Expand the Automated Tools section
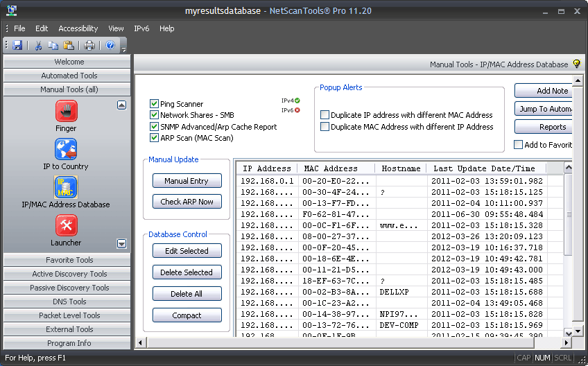588x366 pixels. tap(67, 76)
